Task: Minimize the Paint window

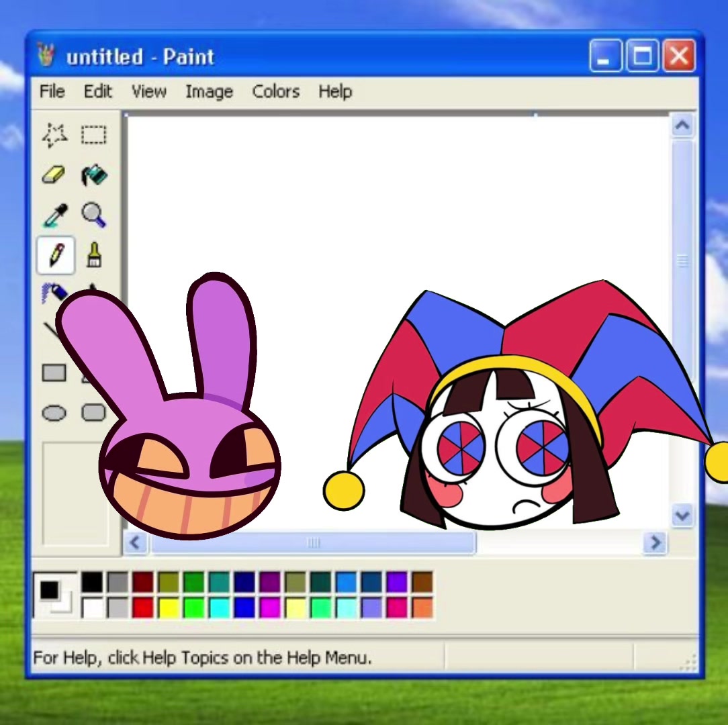Action: pyautogui.click(x=605, y=56)
